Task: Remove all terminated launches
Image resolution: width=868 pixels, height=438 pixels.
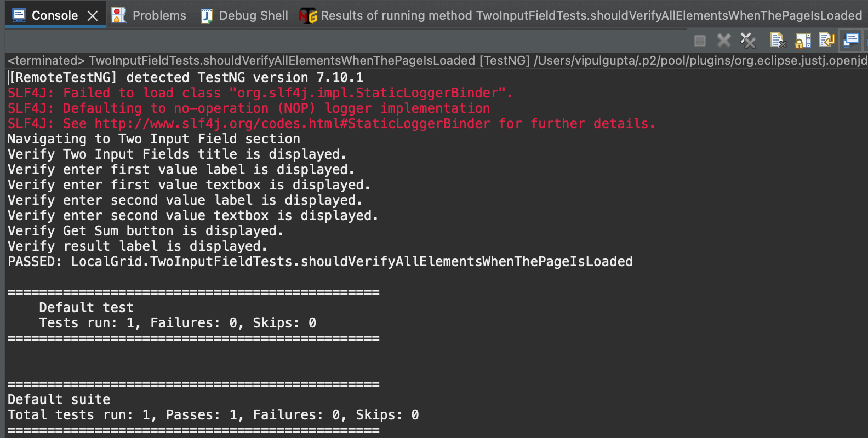Action: click(748, 41)
